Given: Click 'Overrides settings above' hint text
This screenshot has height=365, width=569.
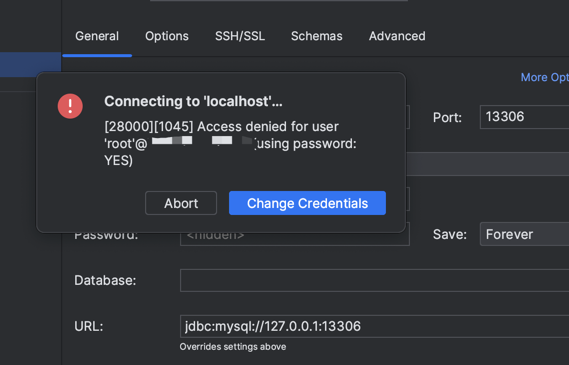Looking at the screenshot, I should tap(233, 347).
